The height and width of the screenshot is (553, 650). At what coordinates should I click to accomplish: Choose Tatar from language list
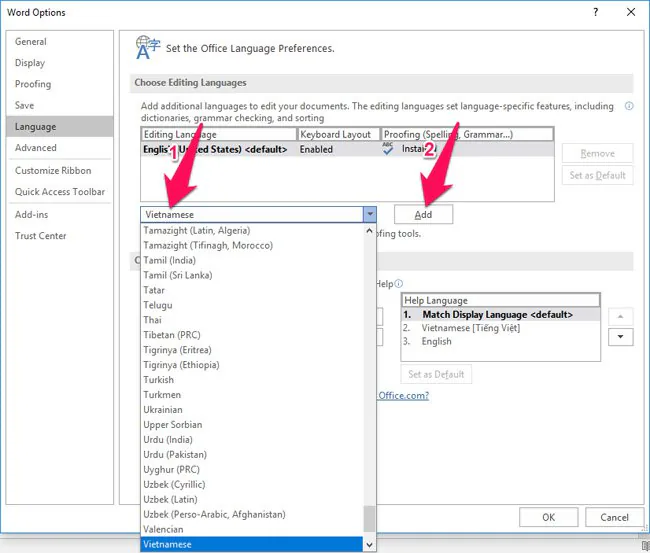point(252,290)
